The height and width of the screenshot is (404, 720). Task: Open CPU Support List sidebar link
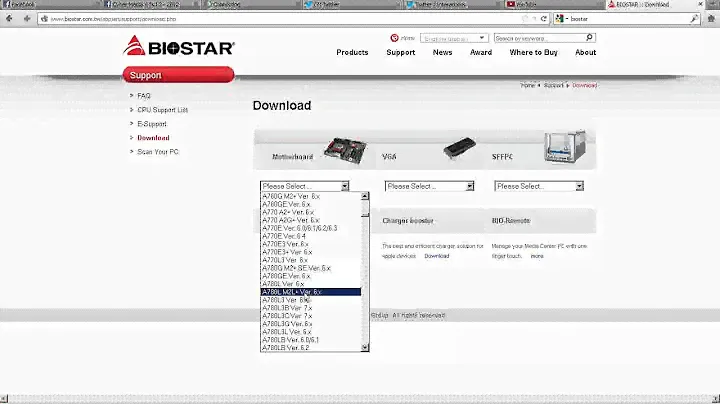pos(162,109)
